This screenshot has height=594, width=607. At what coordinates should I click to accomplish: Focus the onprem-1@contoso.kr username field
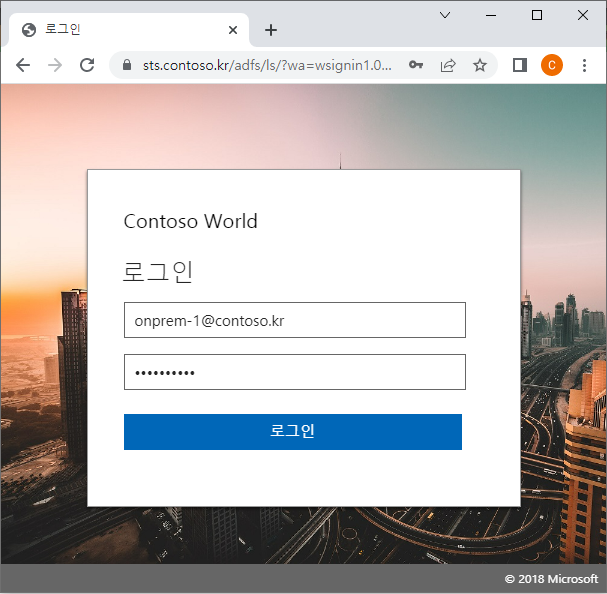coord(295,320)
